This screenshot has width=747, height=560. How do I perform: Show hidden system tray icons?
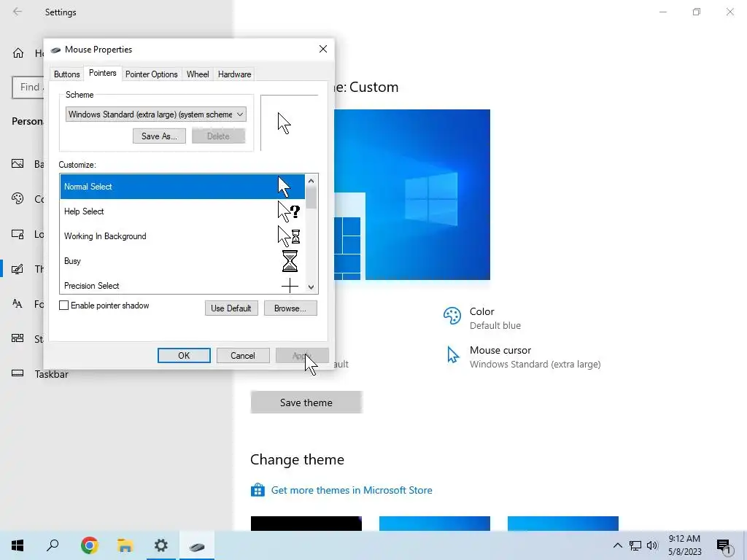click(617, 545)
